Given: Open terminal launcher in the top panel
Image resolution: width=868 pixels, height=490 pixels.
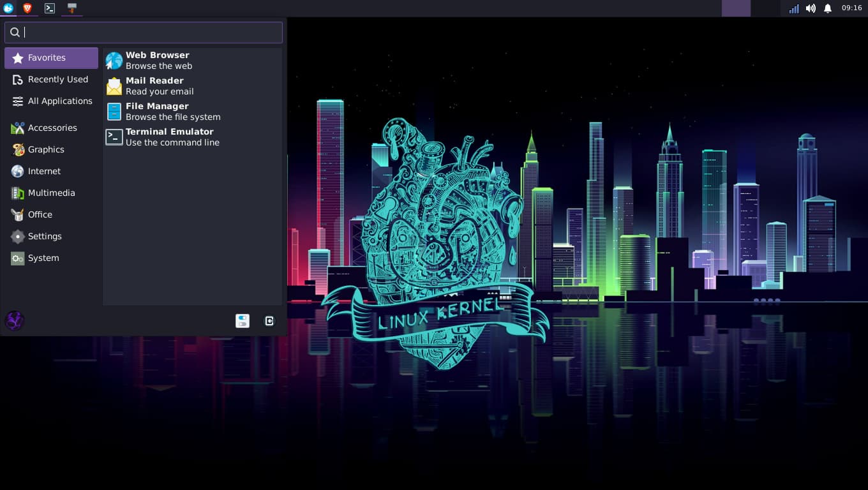Looking at the screenshot, I should [50, 8].
